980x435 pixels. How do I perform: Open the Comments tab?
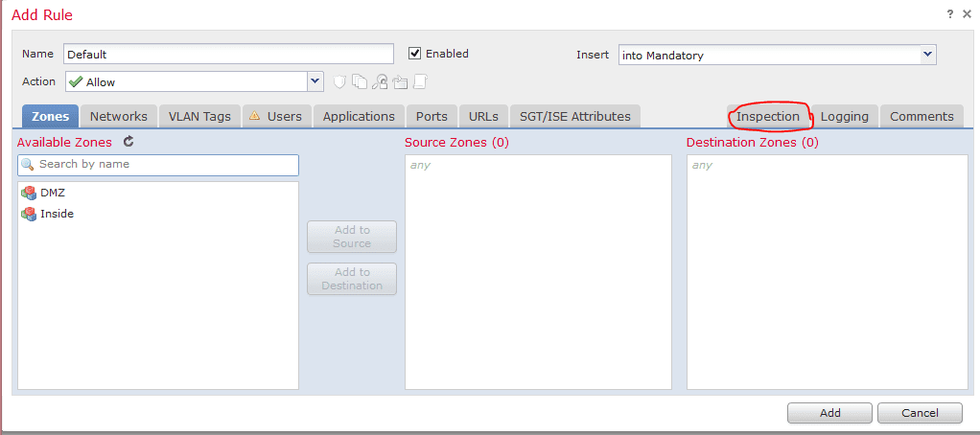(x=922, y=116)
